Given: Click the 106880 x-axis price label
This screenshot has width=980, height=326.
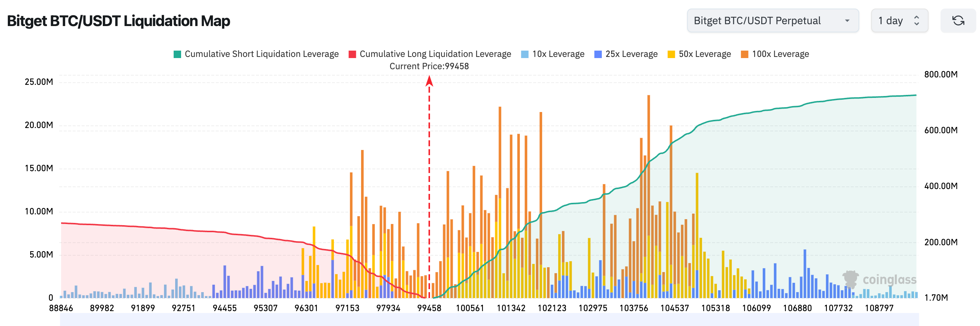Looking at the screenshot, I should point(797,308).
